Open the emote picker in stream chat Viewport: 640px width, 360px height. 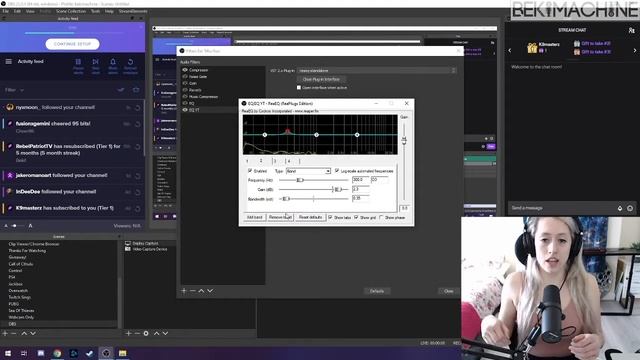tap(630, 208)
